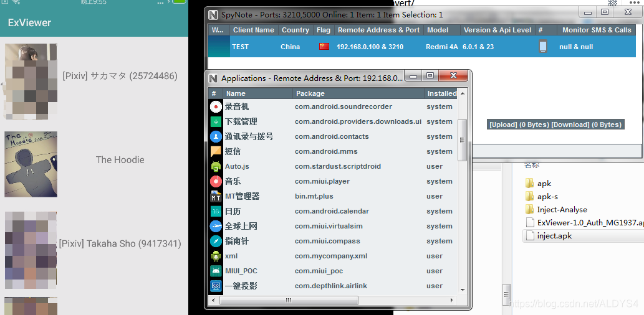Sort applications by Name column
Screen dimensions: 644x315
tap(258, 93)
